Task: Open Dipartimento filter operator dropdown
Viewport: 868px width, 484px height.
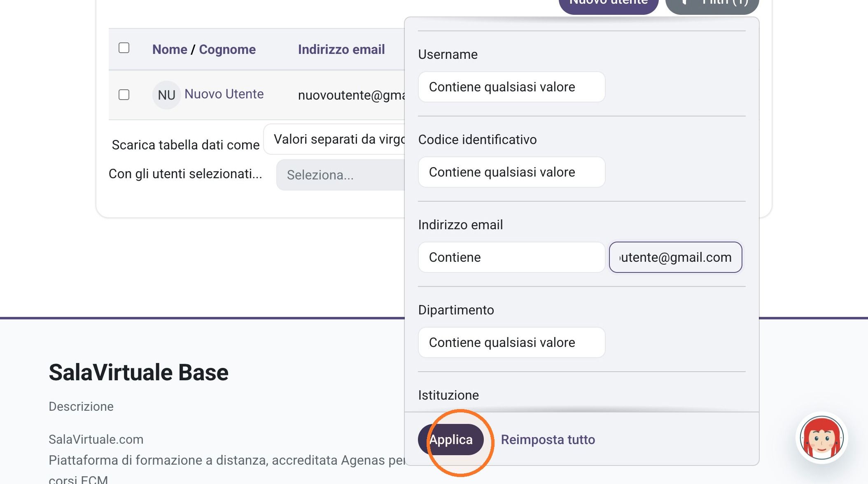Action: pos(511,342)
